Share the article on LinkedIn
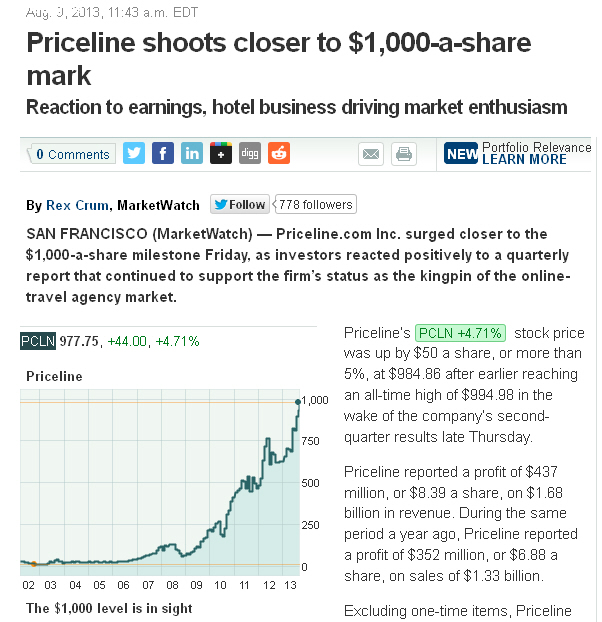 (x=192, y=153)
